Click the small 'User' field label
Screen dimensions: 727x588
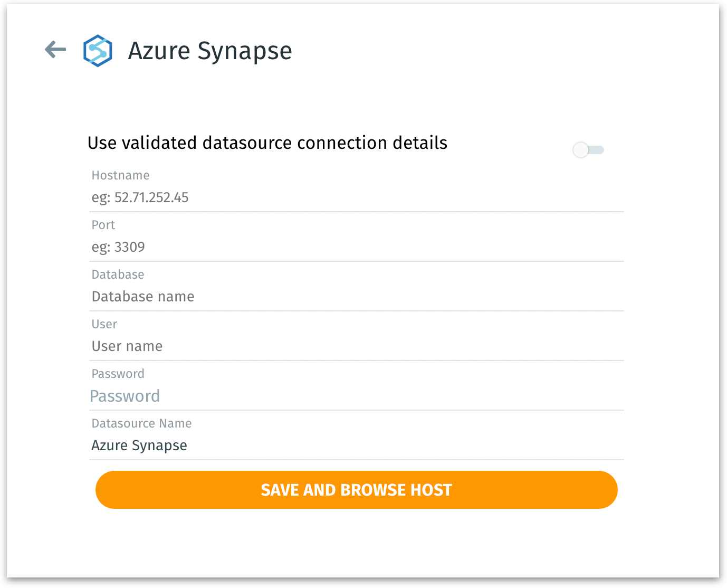104,324
